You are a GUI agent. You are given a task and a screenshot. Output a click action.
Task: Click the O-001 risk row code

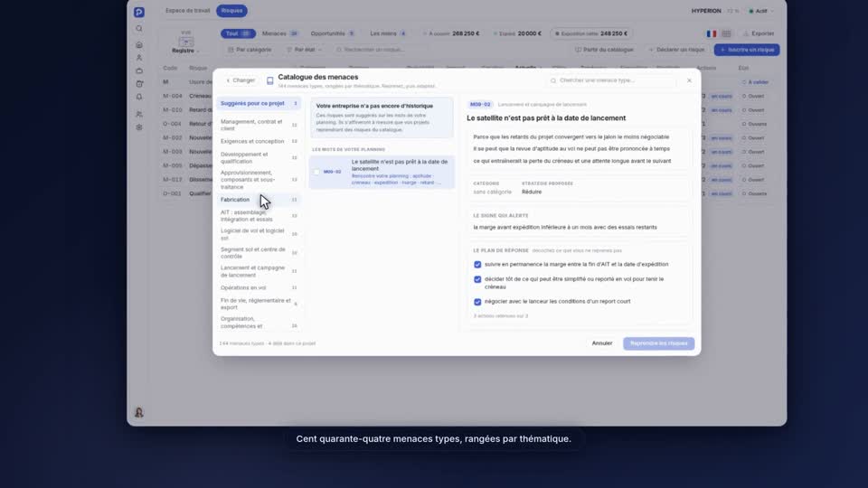[172, 194]
